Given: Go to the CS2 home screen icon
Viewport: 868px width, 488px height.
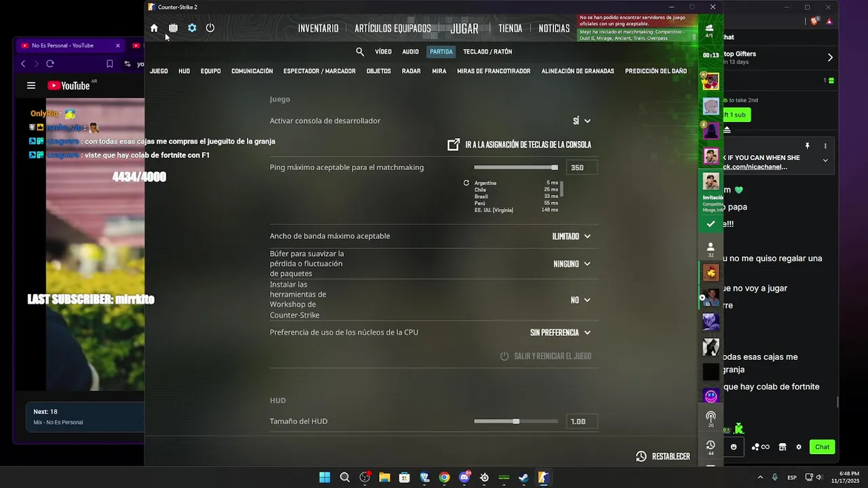Looking at the screenshot, I should click(154, 28).
